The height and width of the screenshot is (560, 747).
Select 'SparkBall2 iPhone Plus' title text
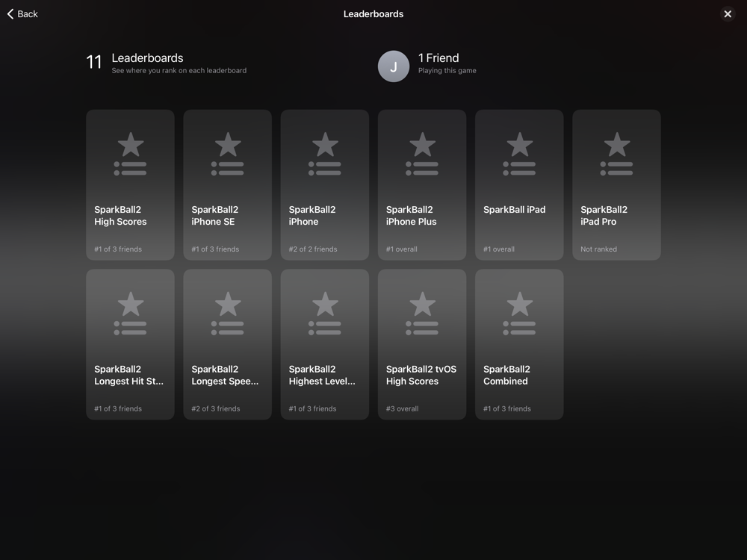(x=411, y=216)
